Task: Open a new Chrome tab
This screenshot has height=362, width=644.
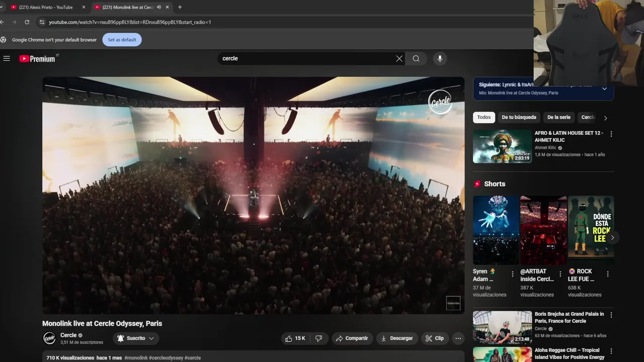Action: click(x=180, y=7)
